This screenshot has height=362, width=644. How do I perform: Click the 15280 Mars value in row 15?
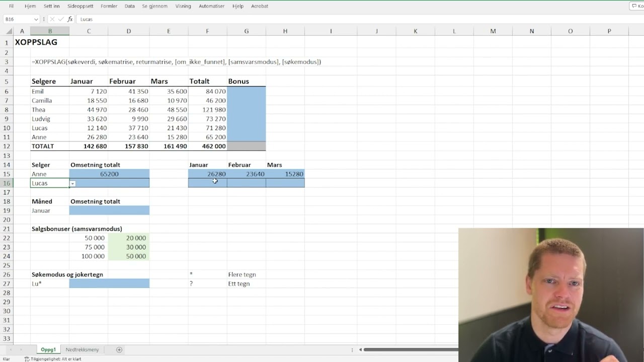click(285, 174)
